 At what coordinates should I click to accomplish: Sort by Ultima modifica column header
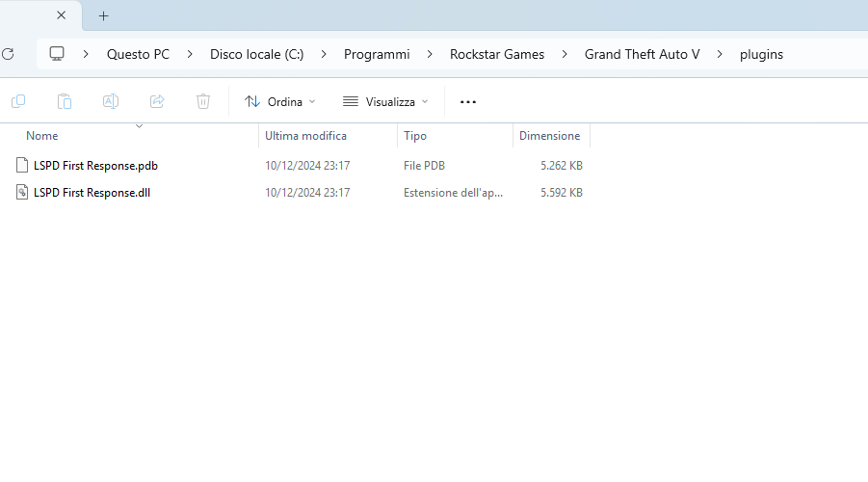coord(305,136)
